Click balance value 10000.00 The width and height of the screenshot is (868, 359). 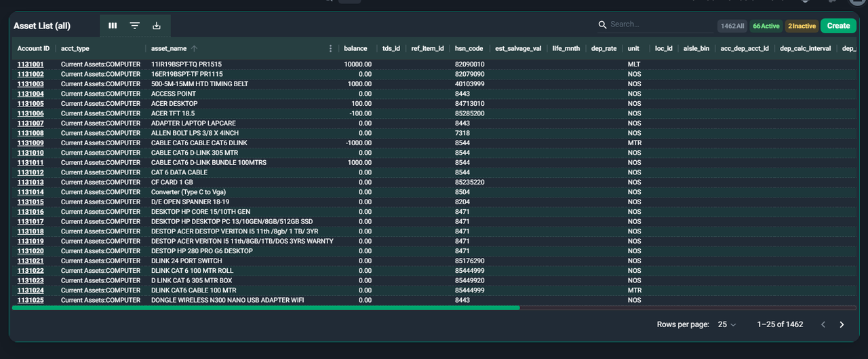click(x=358, y=64)
